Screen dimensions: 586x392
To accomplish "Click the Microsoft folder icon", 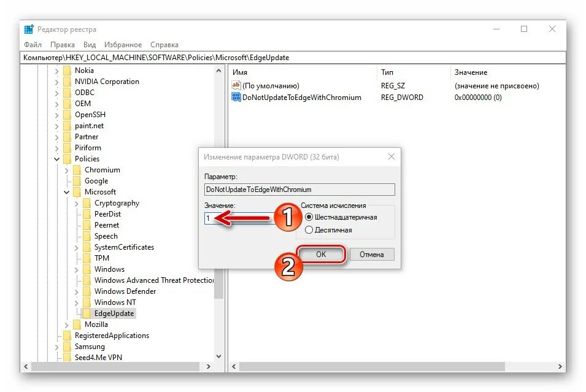I will pos(77,191).
